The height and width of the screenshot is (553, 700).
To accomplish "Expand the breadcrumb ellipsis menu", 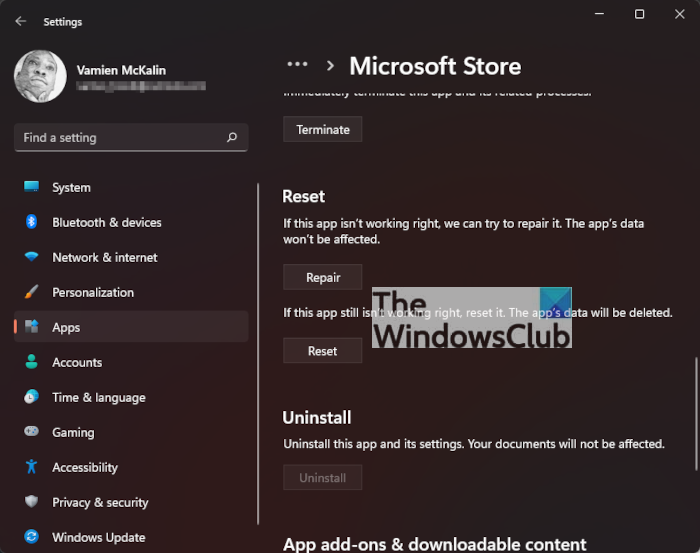I will 297,65.
